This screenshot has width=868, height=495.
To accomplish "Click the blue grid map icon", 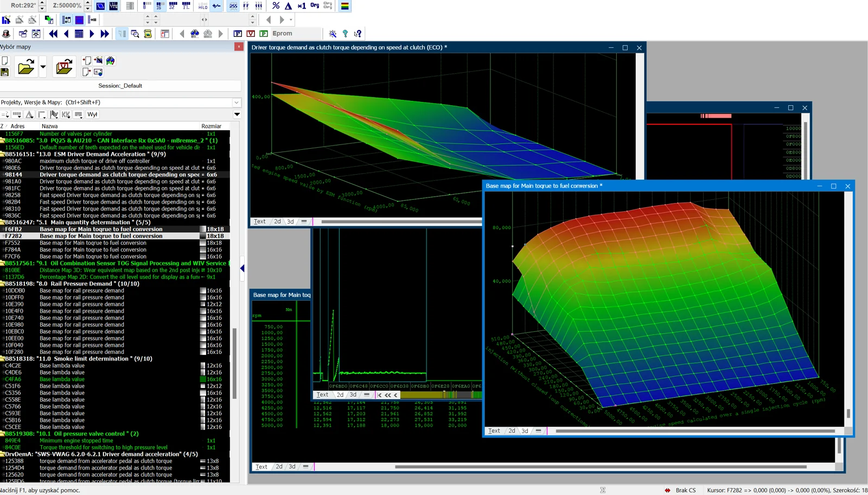I will (x=79, y=34).
